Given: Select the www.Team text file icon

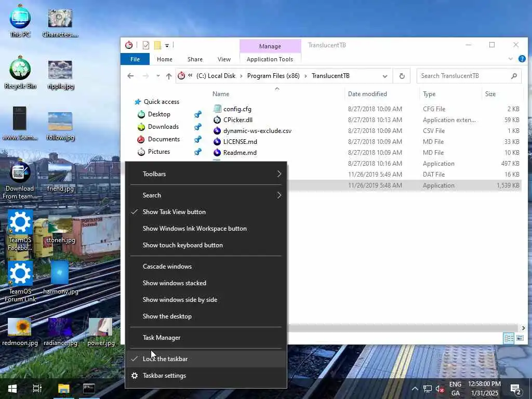Looking at the screenshot, I should coord(20,123).
